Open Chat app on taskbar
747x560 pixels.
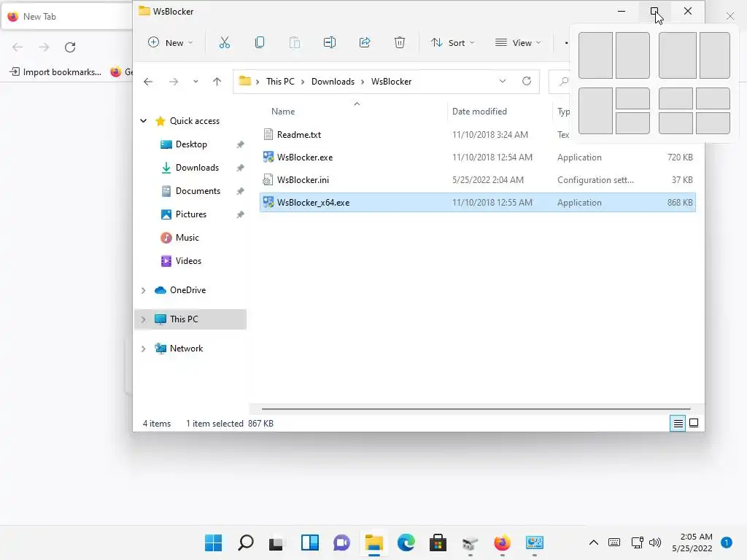click(341, 542)
